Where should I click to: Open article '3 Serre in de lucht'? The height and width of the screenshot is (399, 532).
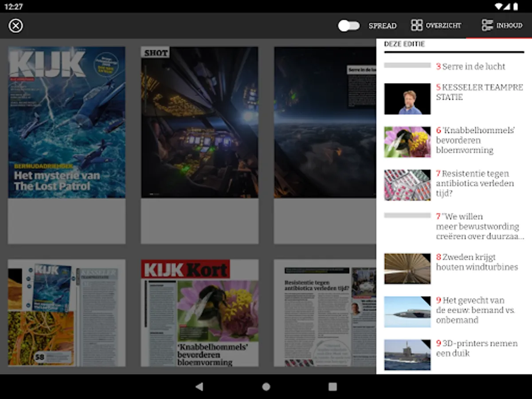click(x=454, y=66)
